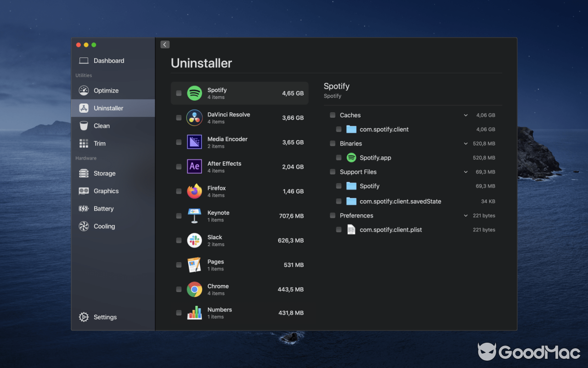This screenshot has height=368, width=588.
Task: Collapse the Caches section chevron
Action: 466,115
